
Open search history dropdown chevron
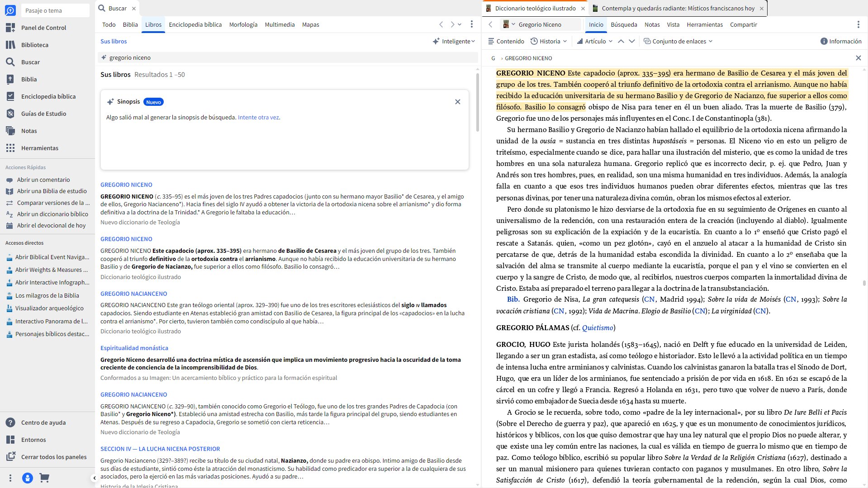pos(460,24)
